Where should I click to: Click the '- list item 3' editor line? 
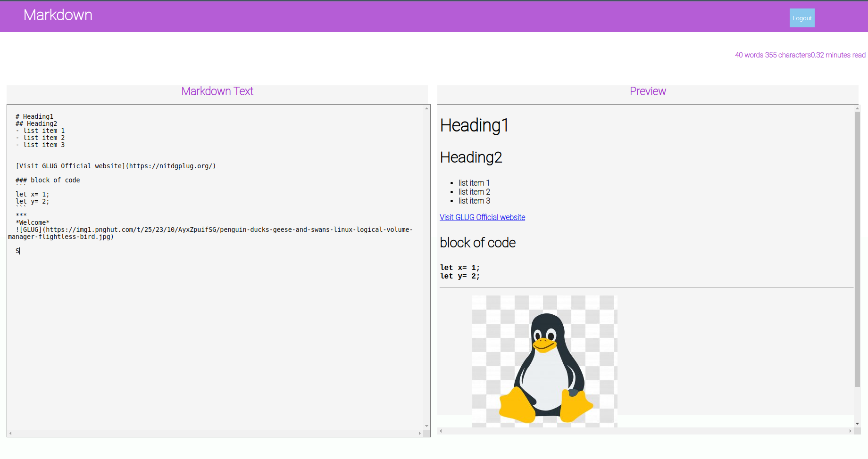[40, 145]
